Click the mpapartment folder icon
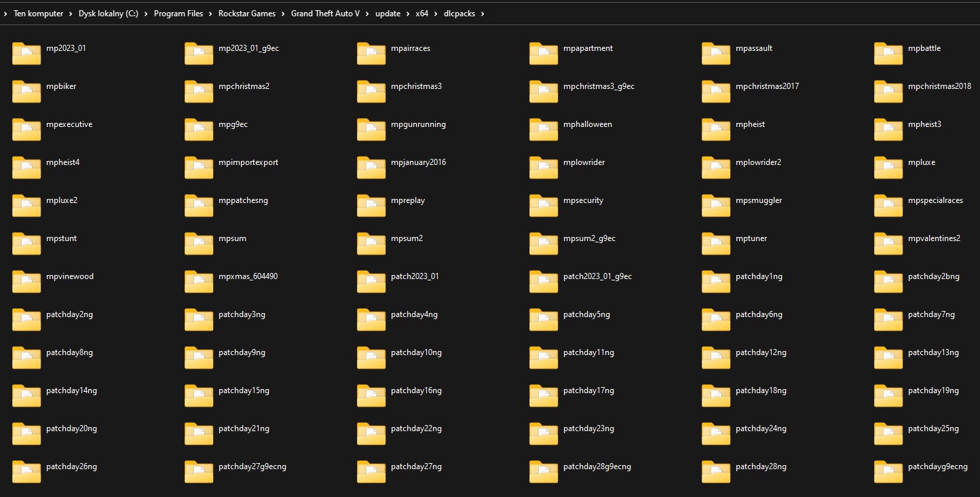This screenshot has height=497, width=980. point(544,54)
